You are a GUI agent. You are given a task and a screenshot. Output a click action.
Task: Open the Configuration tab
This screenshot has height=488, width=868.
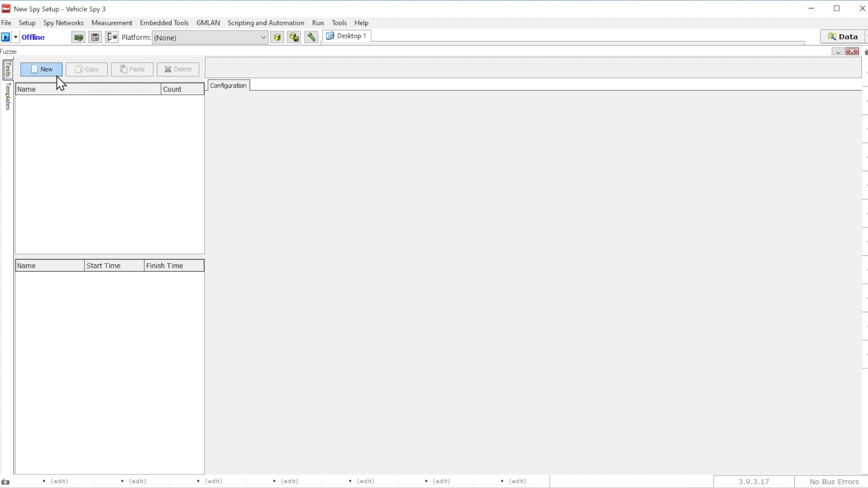pos(228,85)
